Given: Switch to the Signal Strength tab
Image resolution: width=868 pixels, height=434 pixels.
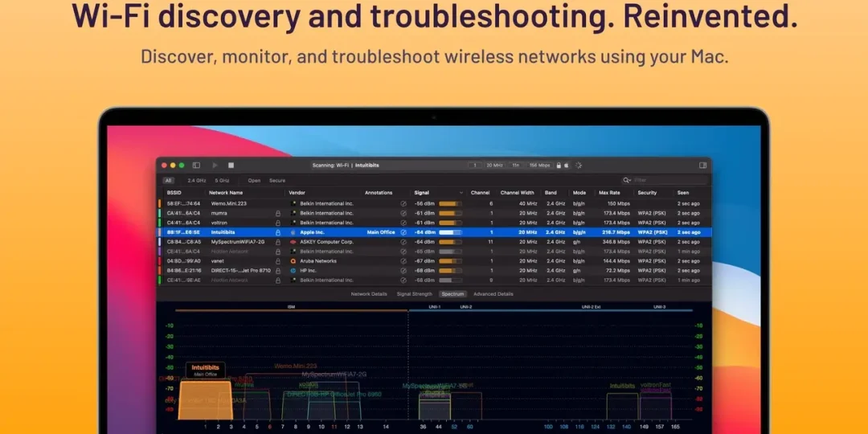Looking at the screenshot, I should point(414,294).
